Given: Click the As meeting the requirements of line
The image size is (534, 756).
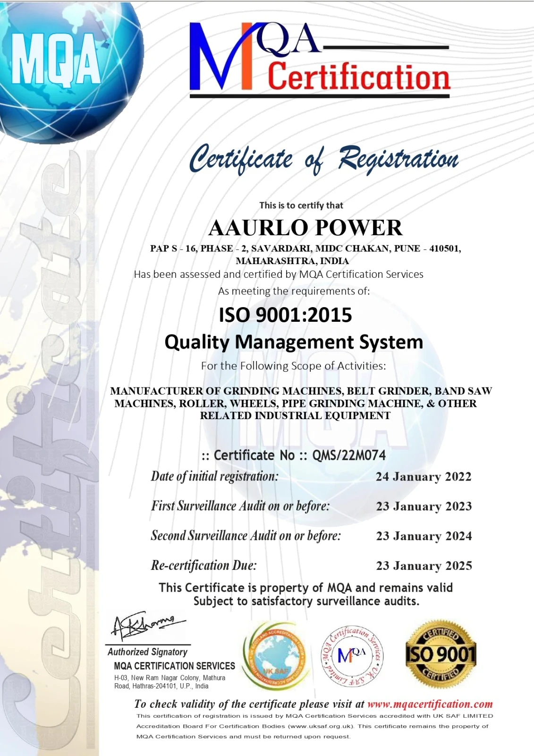Looking at the screenshot, I should coord(294,291).
